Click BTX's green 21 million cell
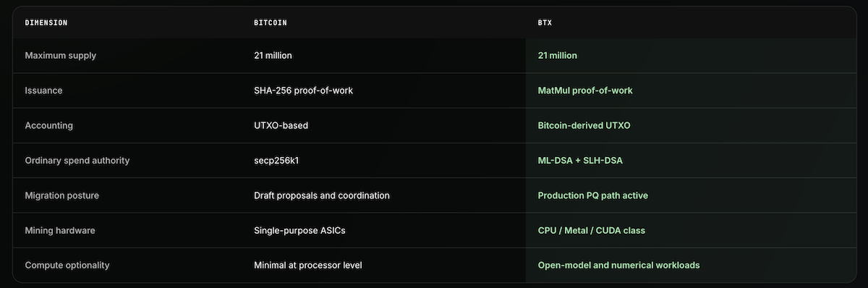 pos(558,55)
